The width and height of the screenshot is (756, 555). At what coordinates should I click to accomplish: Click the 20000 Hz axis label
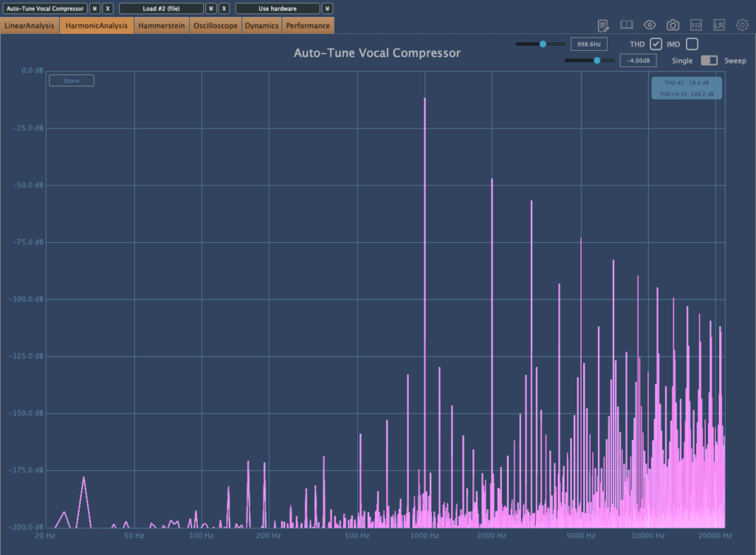click(x=715, y=536)
